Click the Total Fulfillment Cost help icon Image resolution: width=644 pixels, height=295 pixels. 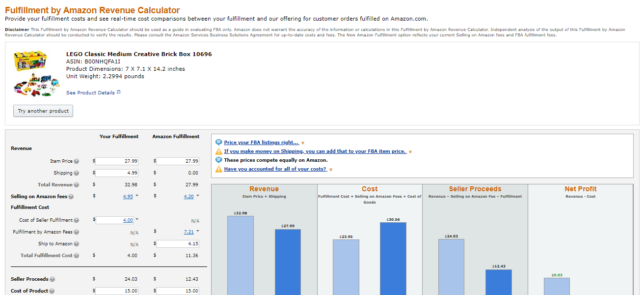[77, 256]
